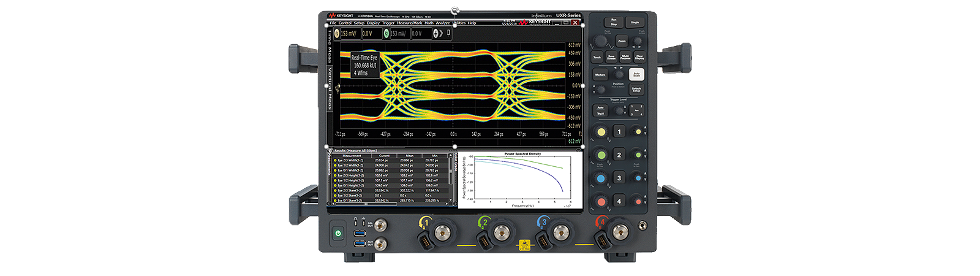
Task: Click the green power button
Action: [337, 234]
